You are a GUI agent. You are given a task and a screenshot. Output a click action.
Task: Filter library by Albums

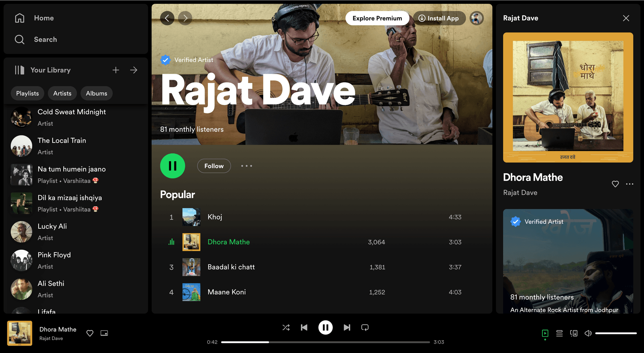tap(97, 94)
